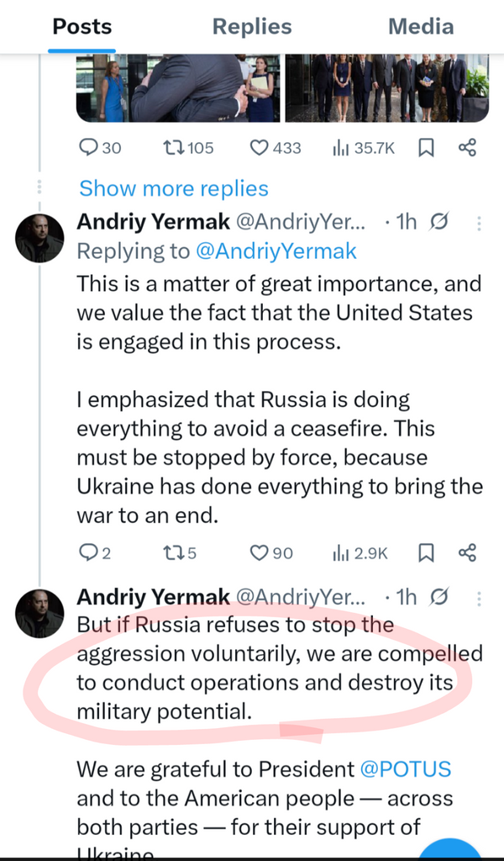This screenshot has width=504, height=861.
Task: Open more options on 'But if Russia' post
Action: [x=480, y=599]
